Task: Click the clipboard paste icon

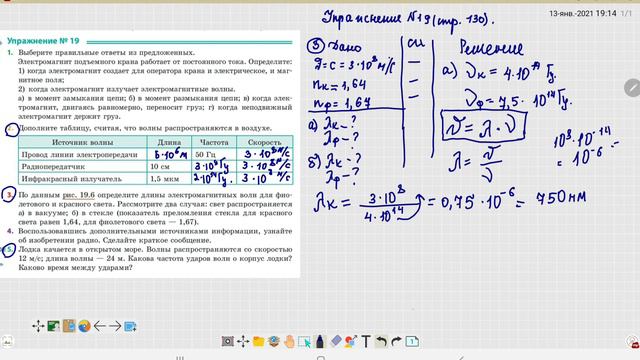Action: pos(69,326)
